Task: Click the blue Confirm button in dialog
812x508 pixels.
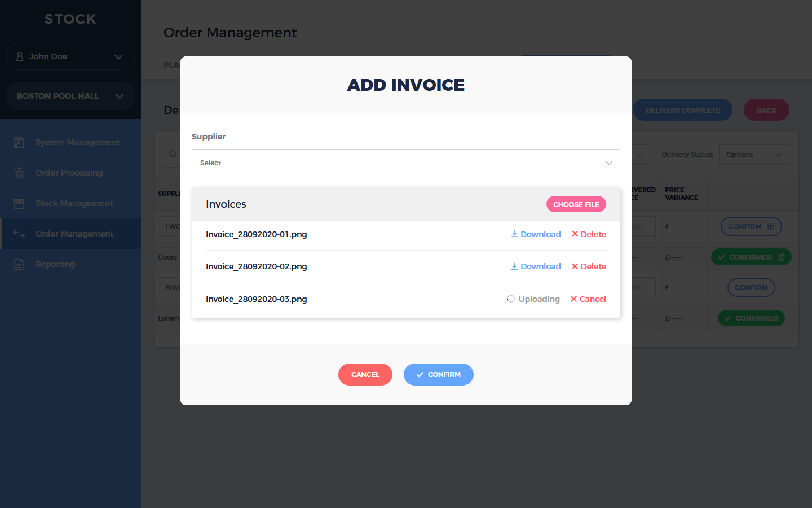Action: coord(438,374)
